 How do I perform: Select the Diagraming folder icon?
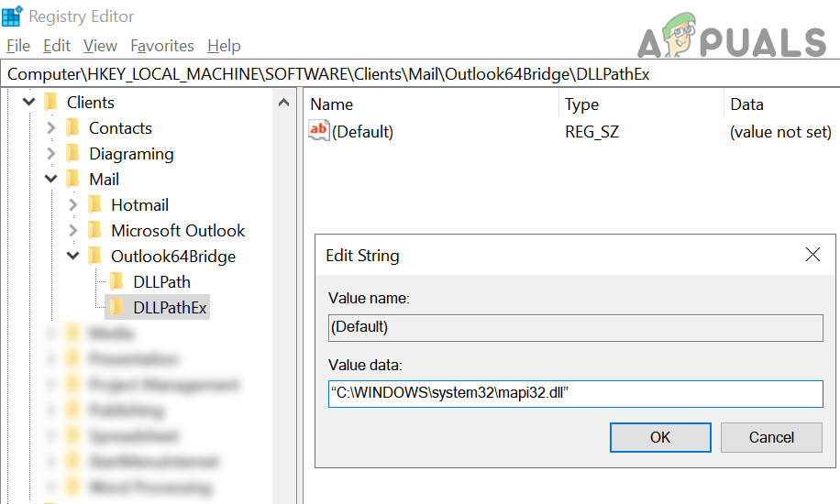point(73,154)
